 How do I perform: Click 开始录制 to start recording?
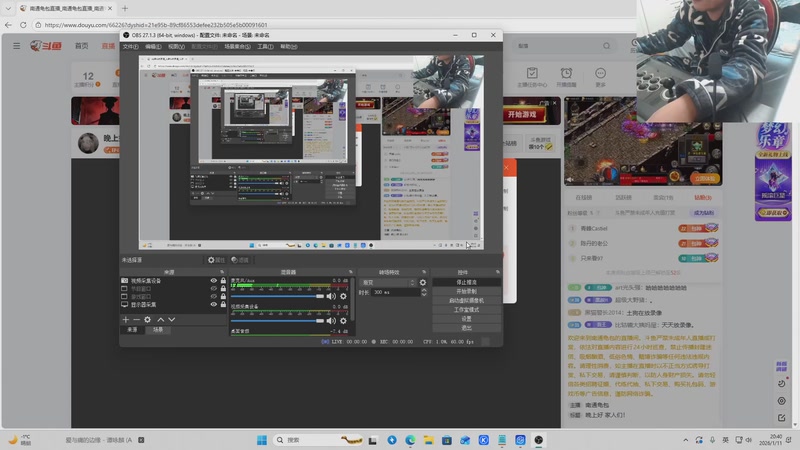click(466, 291)
